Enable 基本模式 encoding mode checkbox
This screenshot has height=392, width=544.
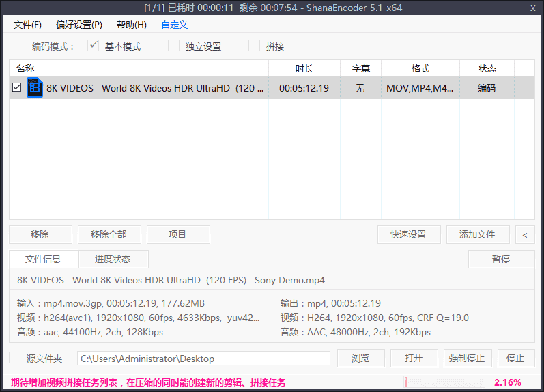(x=93, y=46)
